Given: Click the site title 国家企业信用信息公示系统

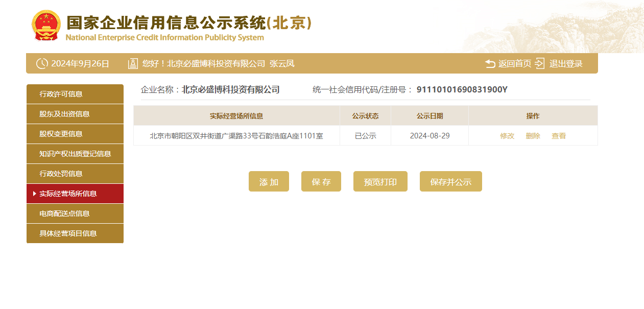Looking at the screenshot, I should [166, 23].
